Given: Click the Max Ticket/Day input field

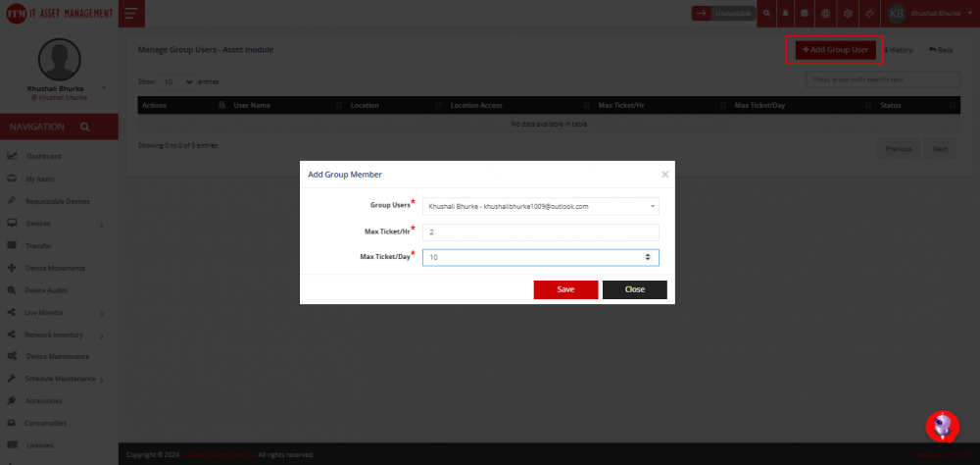Looking at the screenshot, I should point(541,258).
